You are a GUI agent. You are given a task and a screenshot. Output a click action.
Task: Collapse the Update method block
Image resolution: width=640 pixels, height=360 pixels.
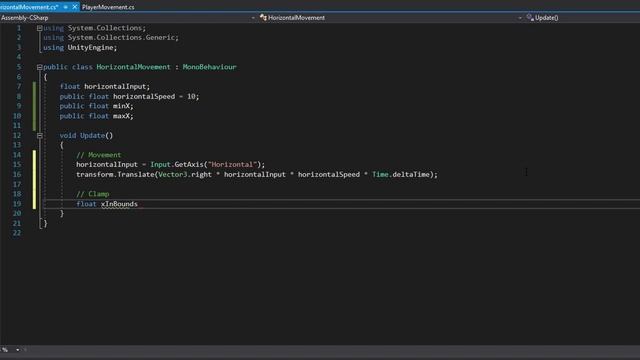pyautogui.click(x=40, y=136)
